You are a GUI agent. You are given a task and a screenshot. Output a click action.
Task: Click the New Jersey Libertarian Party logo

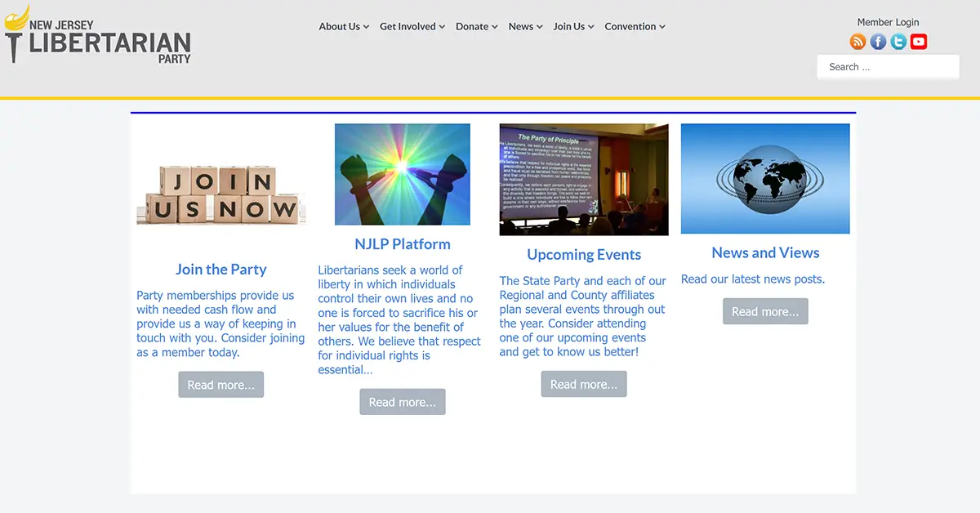[98, 37]
